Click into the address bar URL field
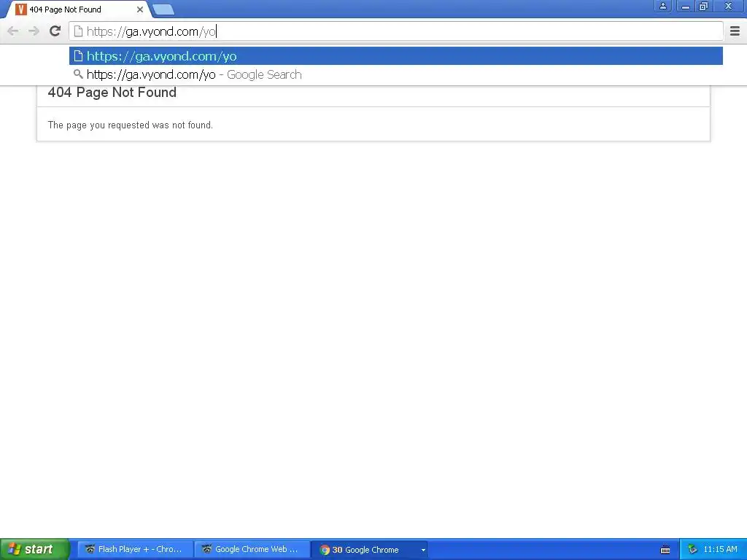747x560 pixels. [396, 31]
